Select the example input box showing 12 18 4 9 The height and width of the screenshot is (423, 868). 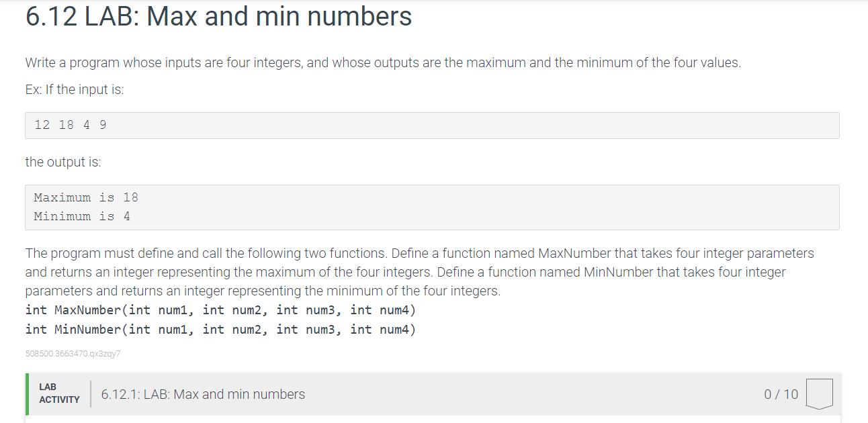[69, 125]
